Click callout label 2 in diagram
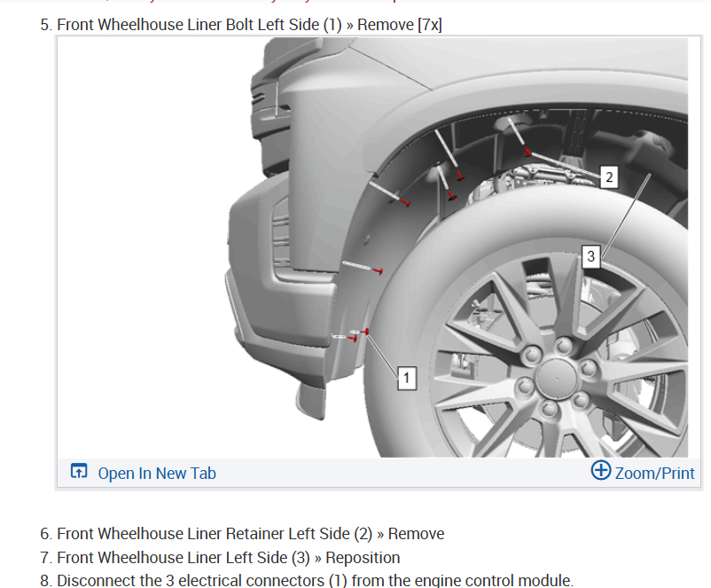This screenshot has width=711, height=588. (x=609, y=177)
